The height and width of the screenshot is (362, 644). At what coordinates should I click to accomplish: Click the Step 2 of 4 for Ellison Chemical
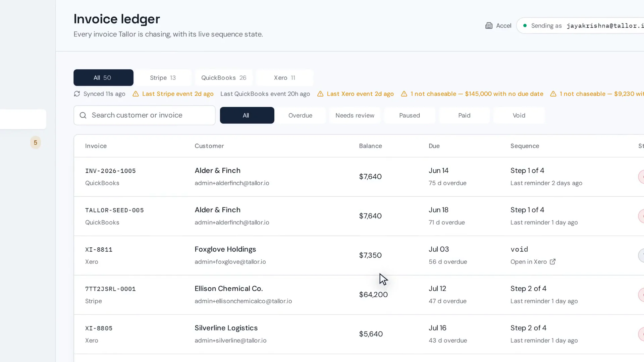click(529, 289)
